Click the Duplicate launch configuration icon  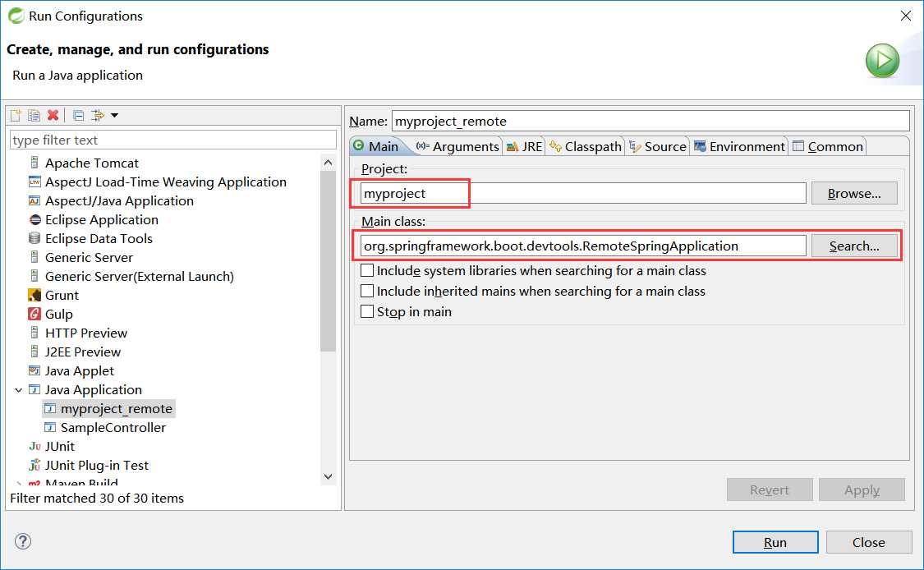[x=34, y=116]
